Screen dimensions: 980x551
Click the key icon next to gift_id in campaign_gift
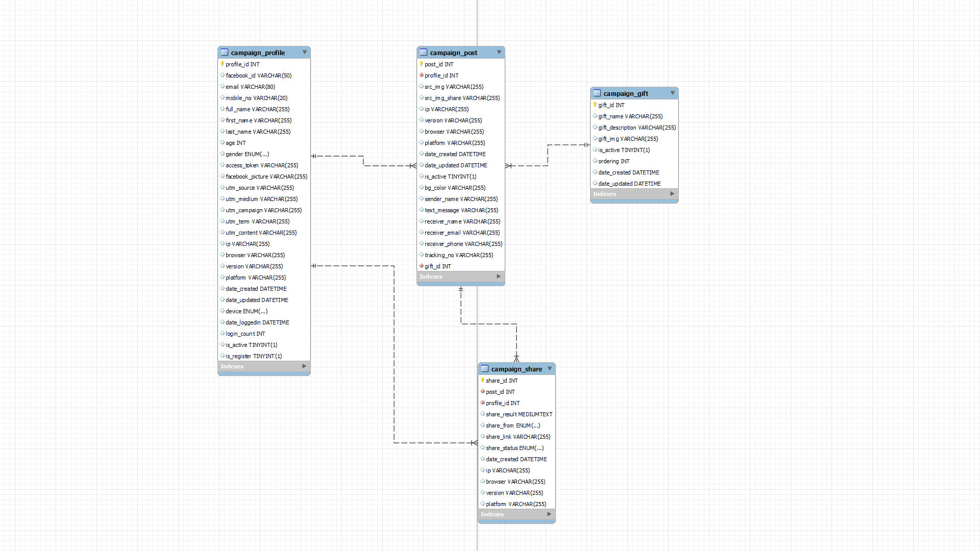coord(595,105)
